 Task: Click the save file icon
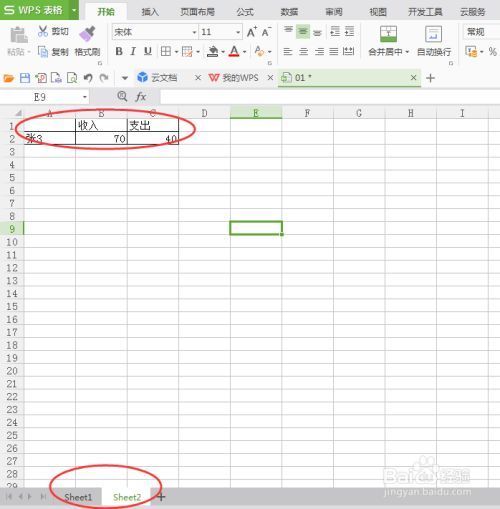(25, 78)
